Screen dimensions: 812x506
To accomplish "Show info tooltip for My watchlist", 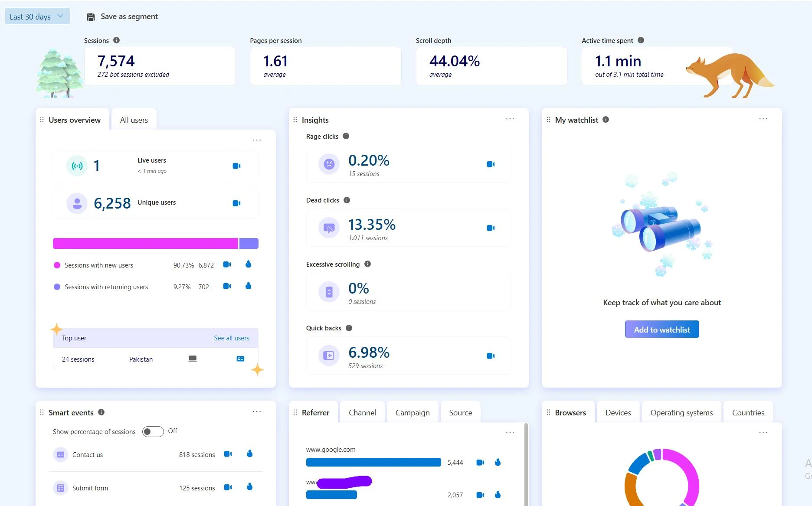I will click(x=606, y=120).
